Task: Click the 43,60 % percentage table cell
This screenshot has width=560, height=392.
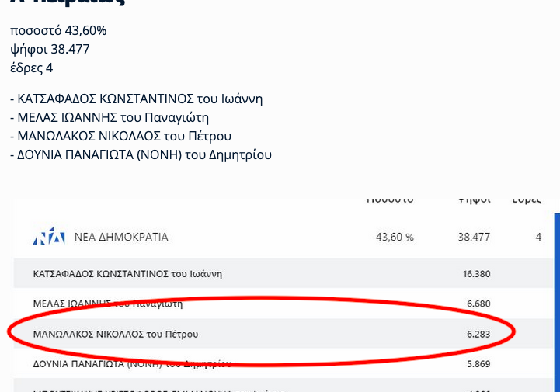Action: [x=395, y=237]
